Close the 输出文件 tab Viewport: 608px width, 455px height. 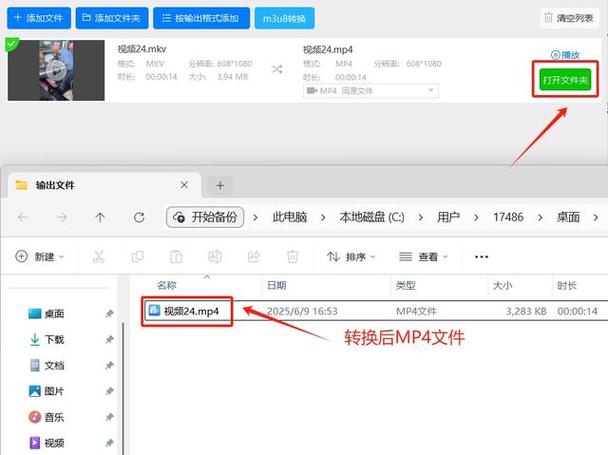pos(184,185)
